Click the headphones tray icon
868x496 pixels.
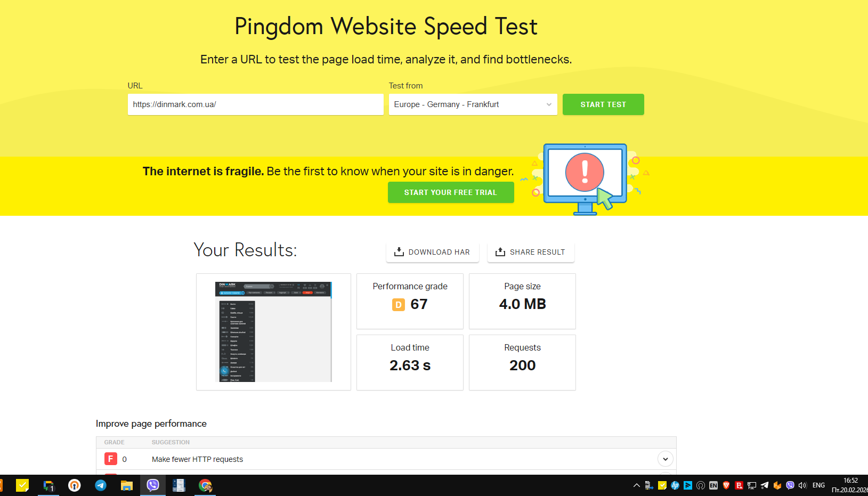point(701,485)
